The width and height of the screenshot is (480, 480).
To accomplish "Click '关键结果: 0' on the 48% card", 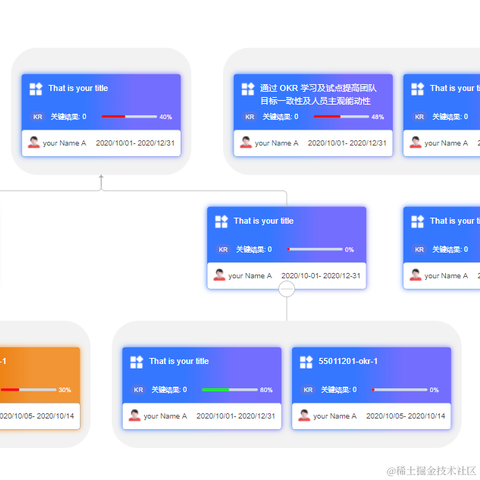I will (x=280, y=117).
